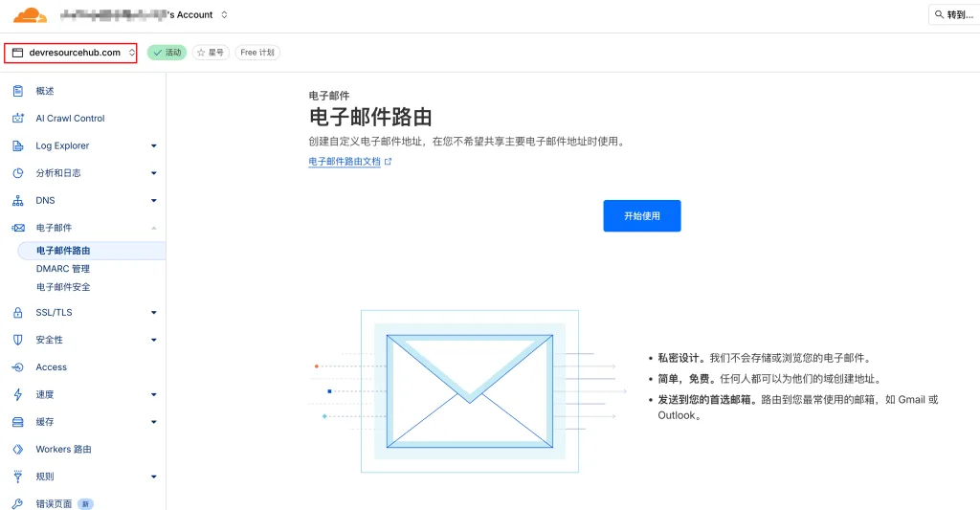Viewport: 980px width, 510px height.
Task: Click the 私密设计 bullet text
Action: pos(765,358)
